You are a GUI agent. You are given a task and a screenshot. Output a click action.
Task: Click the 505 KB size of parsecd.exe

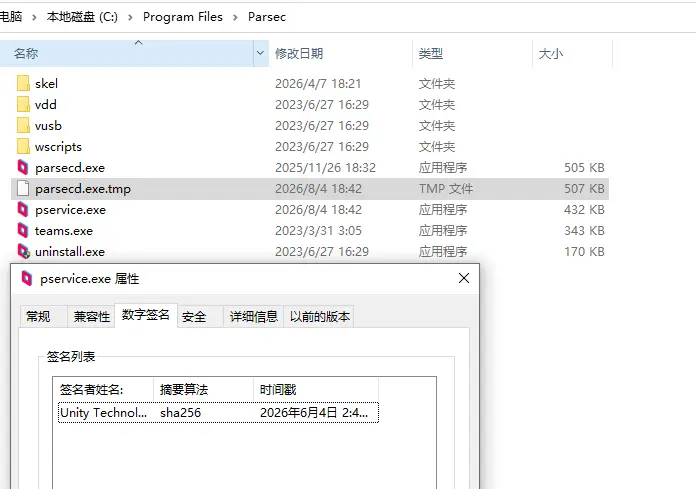point(584,168)
